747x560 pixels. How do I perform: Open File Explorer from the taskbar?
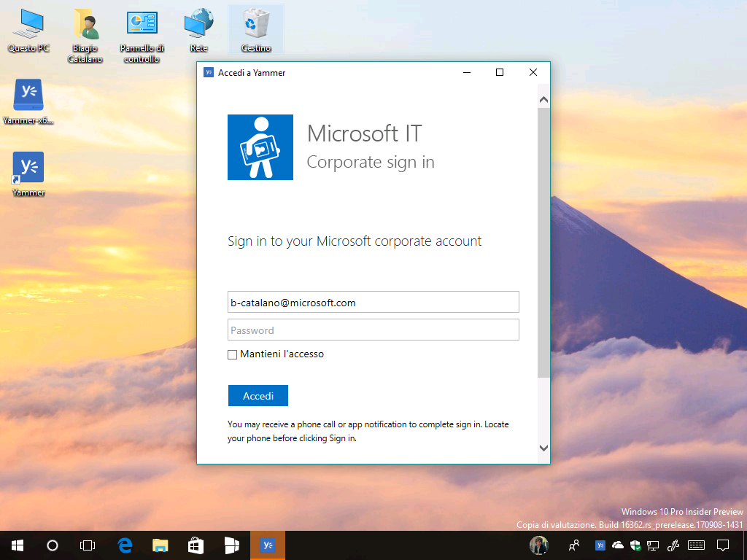[x=160, y=545]
